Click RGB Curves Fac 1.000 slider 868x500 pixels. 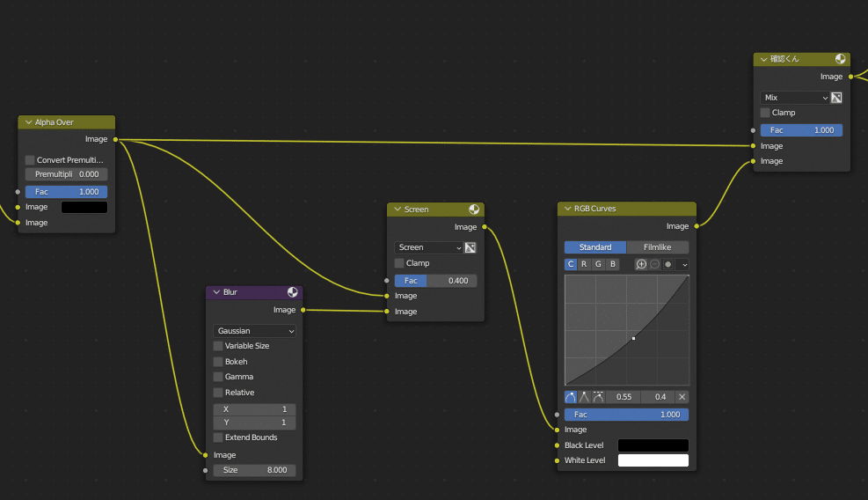coord(627,415)
